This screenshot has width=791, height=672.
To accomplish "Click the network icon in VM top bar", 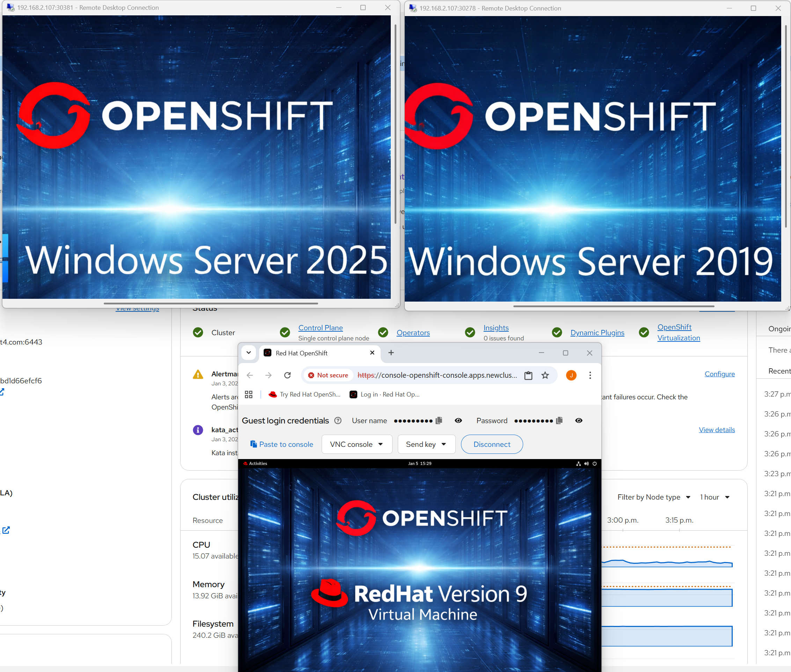I will tap(578, 463).
